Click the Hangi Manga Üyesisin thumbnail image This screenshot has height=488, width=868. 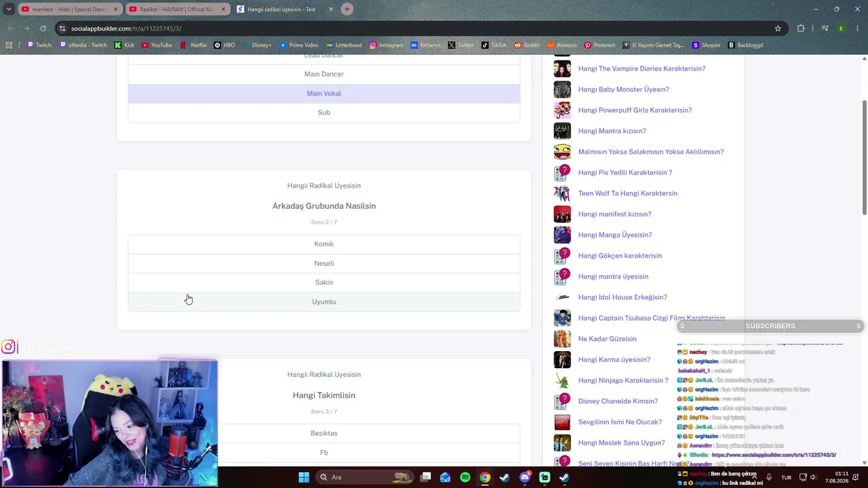562,235
